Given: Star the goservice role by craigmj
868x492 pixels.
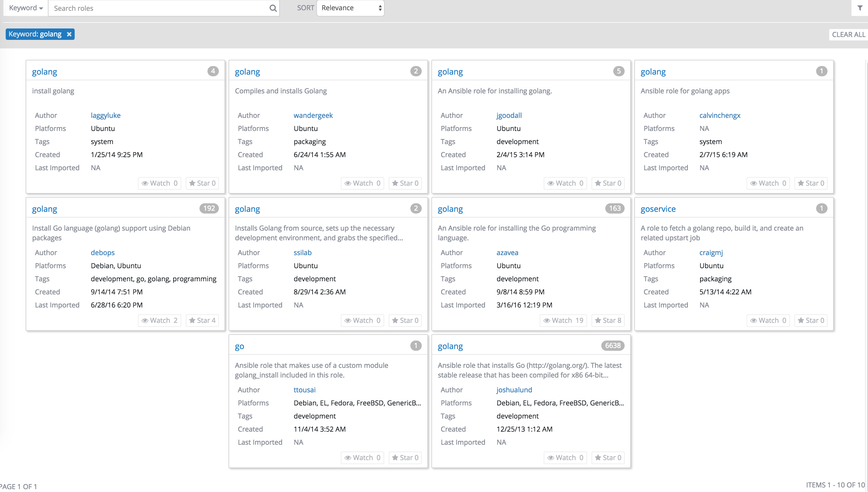Looking at the screenshot, I should click(810, 320).
